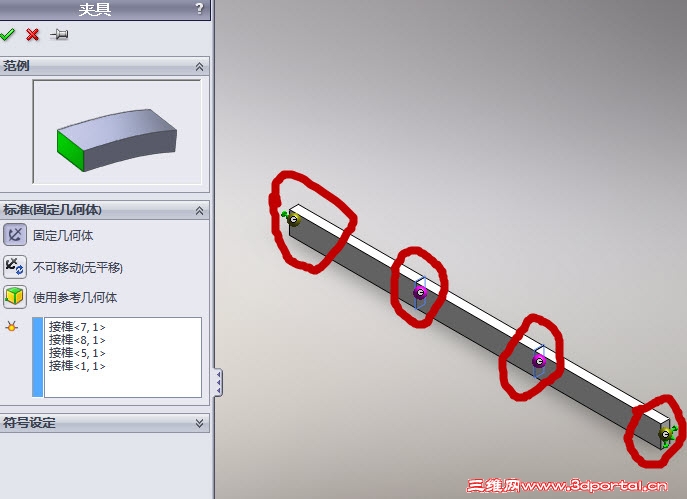Click the blue selection box bar
687x499 pixels.
[x=38, y=357]
